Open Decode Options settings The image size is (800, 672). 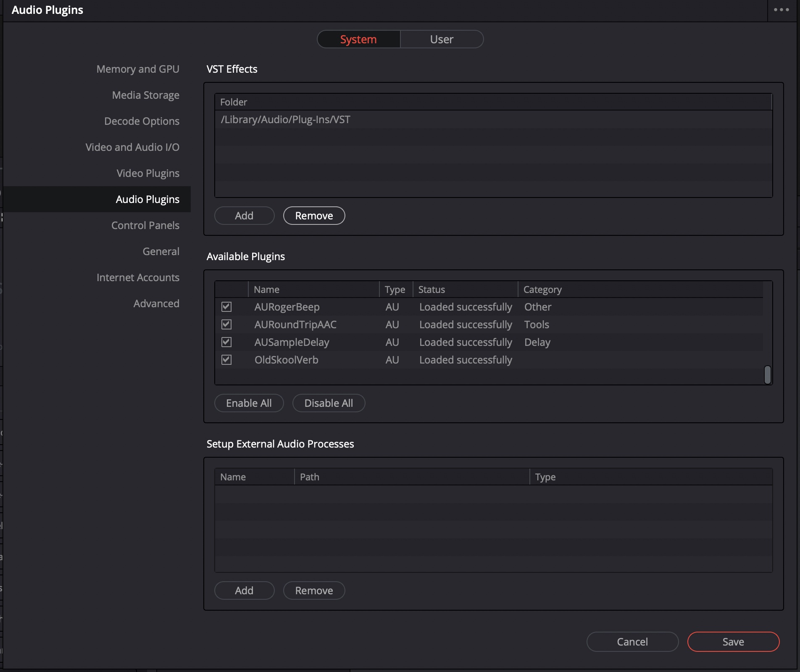pos(142,121)
